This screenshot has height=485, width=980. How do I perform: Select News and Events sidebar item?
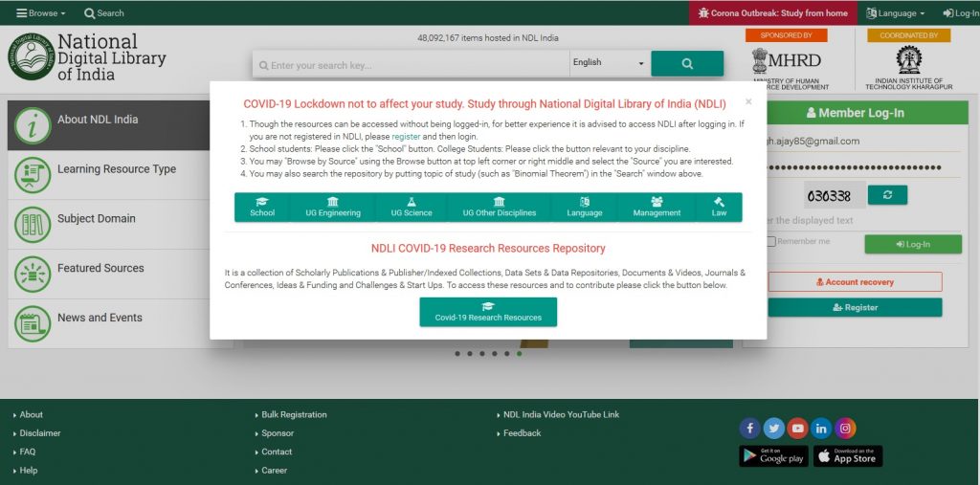[109, 323]
